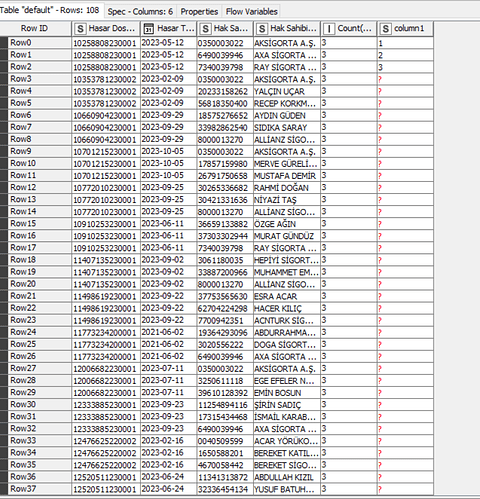Click the Hasar T... column header

point(169,29)
